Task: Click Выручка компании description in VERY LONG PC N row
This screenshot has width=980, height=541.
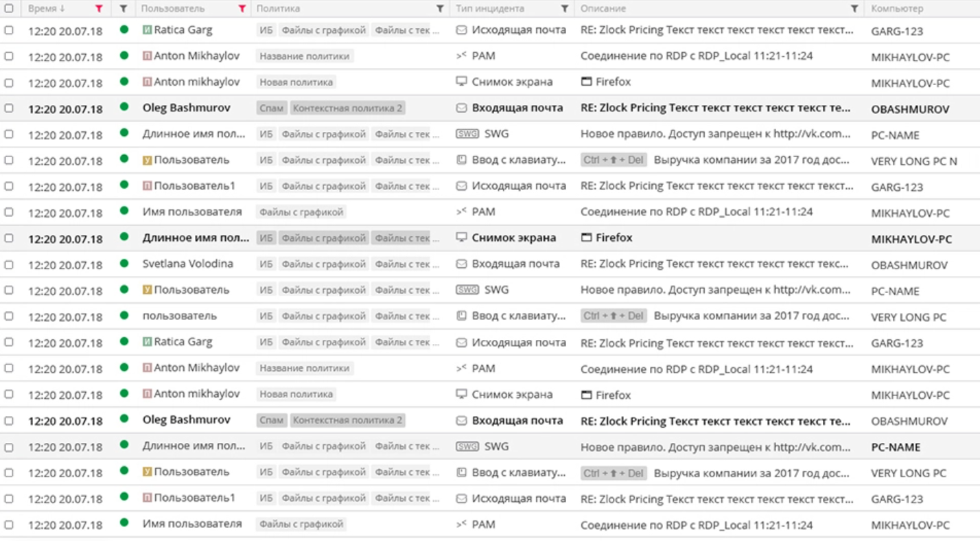Action: pos(752,160)
